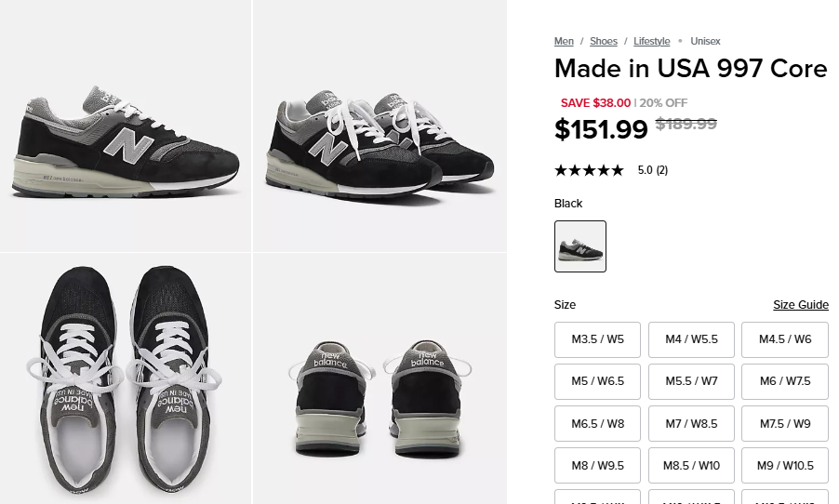Select size M4 / W5.5

pyautogui.click(x=691, y=339)
